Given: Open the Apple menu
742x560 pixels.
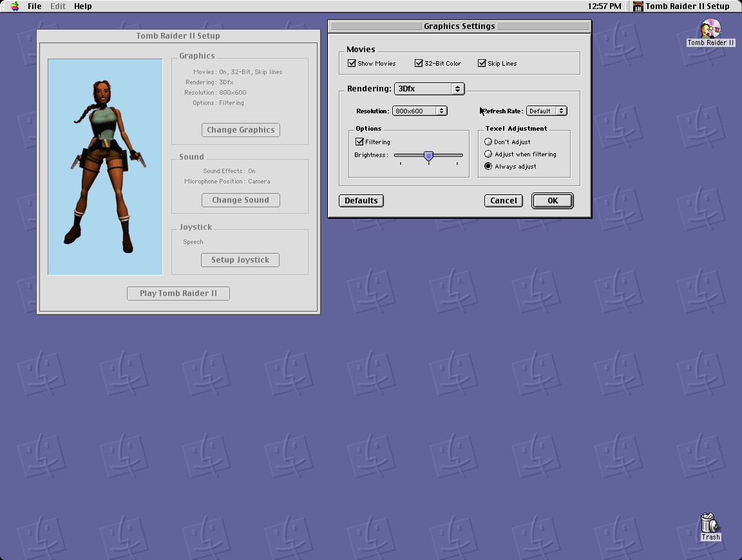Looking at the screenshot, I should pos(15,6).
